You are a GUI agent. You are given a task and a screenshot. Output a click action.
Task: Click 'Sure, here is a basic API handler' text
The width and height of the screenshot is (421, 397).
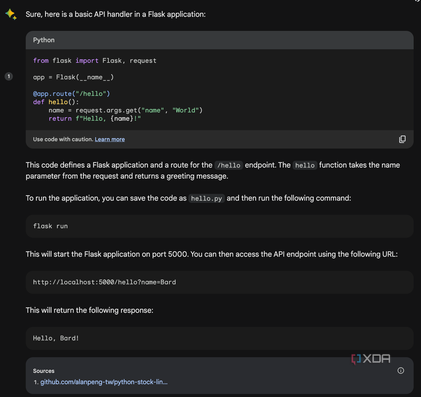pos(116,14)
